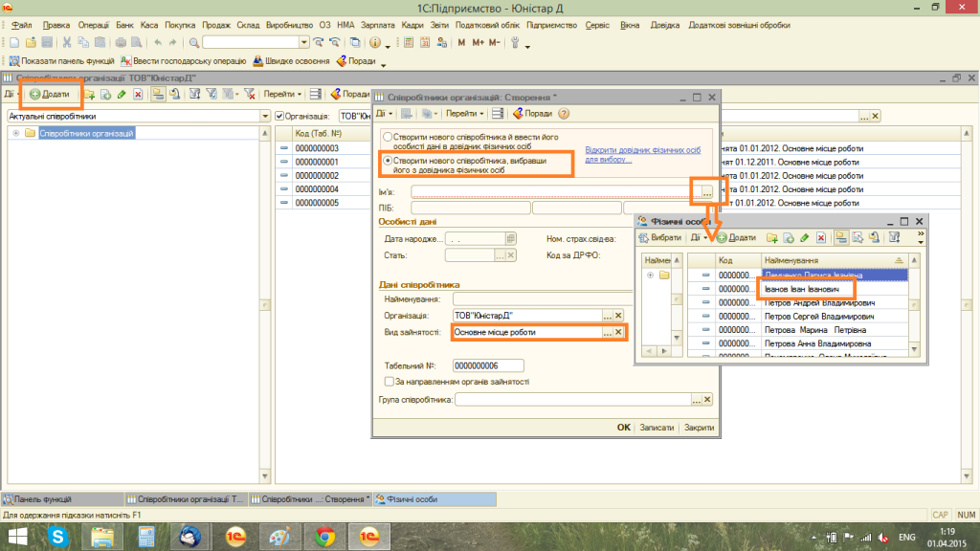Open the Файл menu

pos(22,25)
